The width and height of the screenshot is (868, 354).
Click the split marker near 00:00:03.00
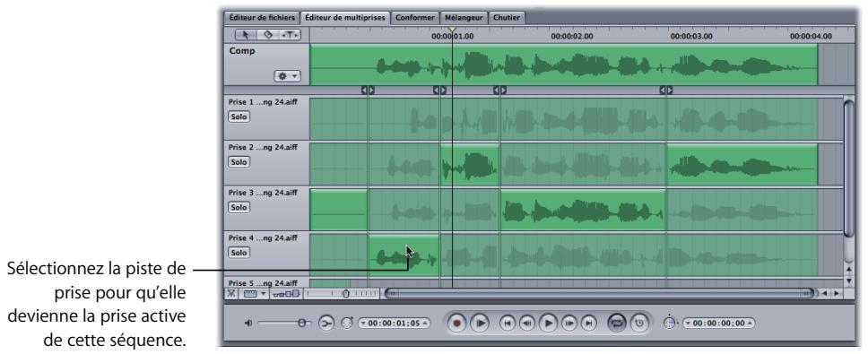pyautogui.click(x=666, y=90)
